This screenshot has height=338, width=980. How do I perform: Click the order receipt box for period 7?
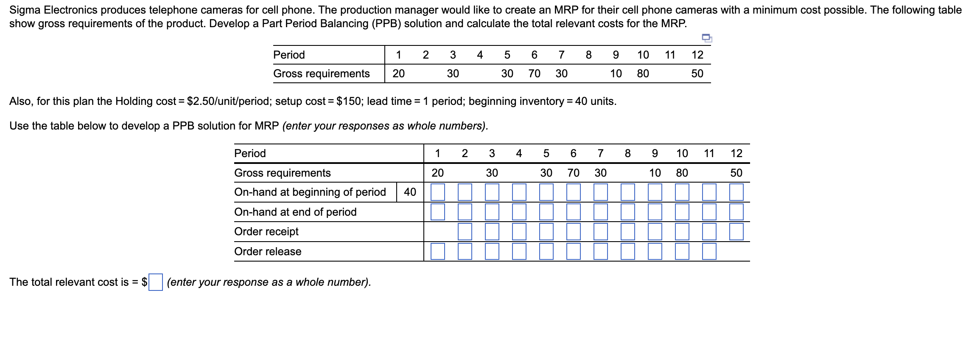(601, 231)
